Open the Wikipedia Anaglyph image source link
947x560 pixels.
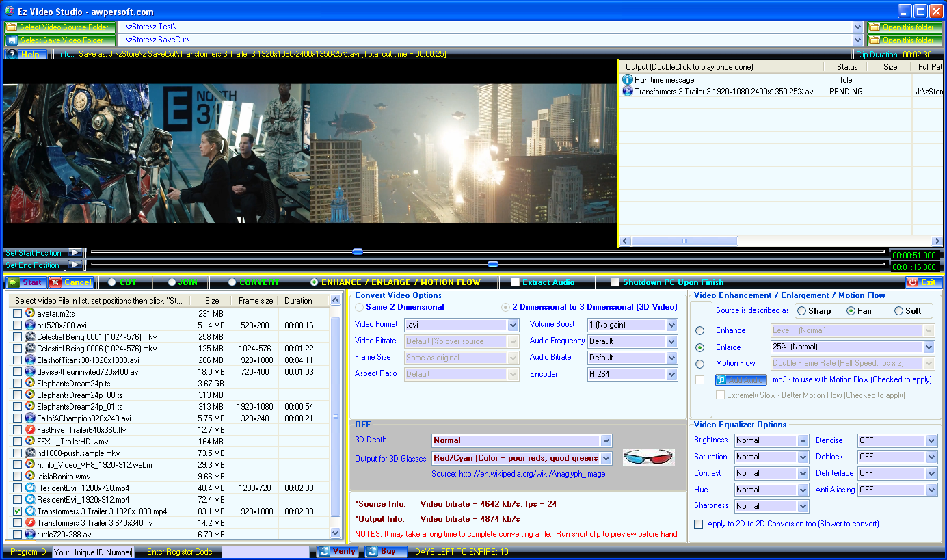point(518,474)
